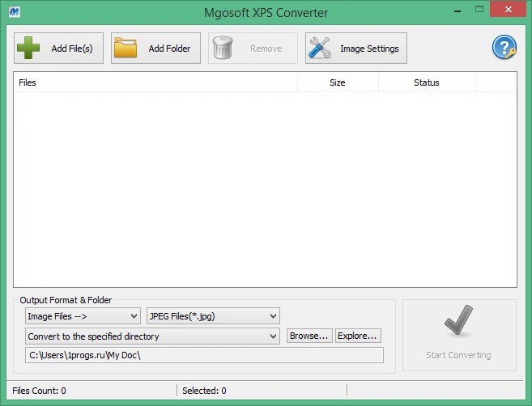Click the Add File(s) button label
Screen dimensions: 532x406
point(72,49)
